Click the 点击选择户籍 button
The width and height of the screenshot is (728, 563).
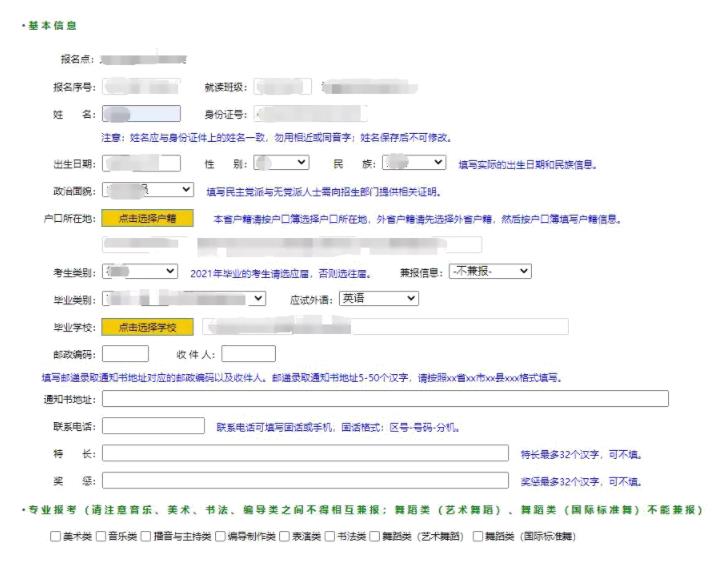148,218
